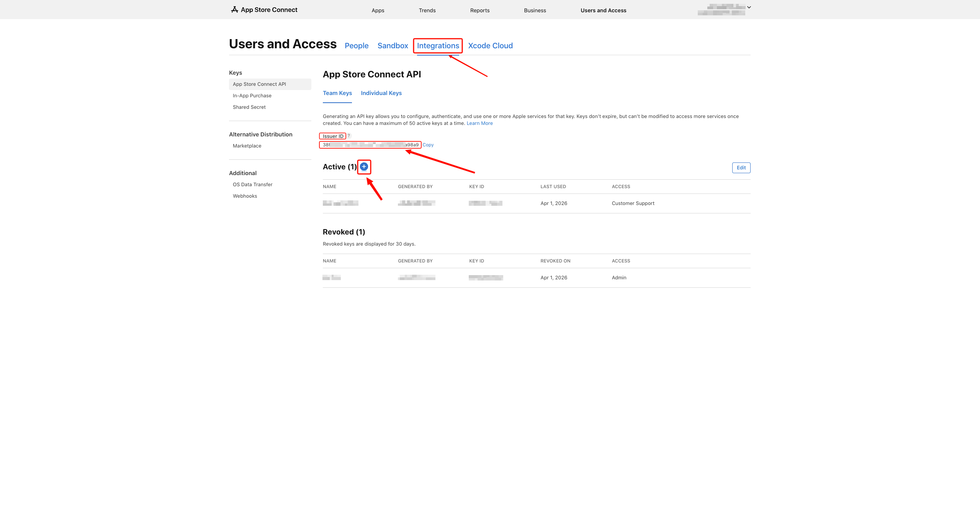Viewport: 980px width, 505px height.
Task: Open Webhooks in sidebar
Action: (x=245, y=196)
